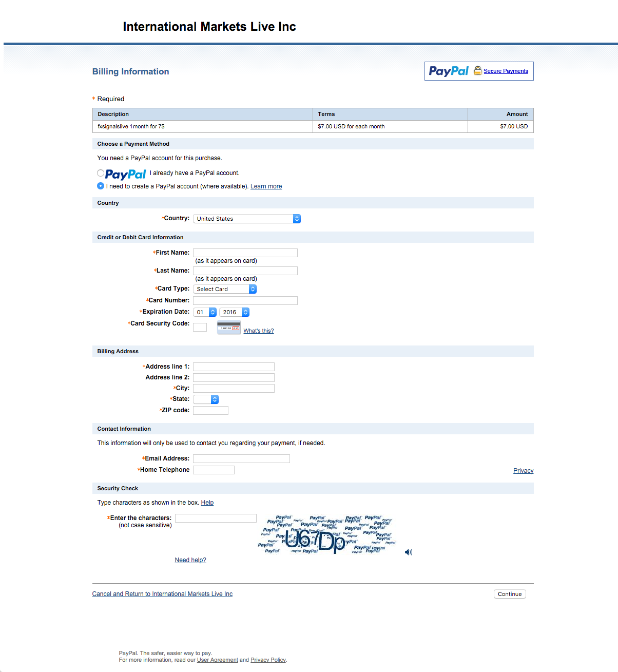
Task: Focus the 'Enter the characters' captcha field
Action: click(x=216, y=518)
